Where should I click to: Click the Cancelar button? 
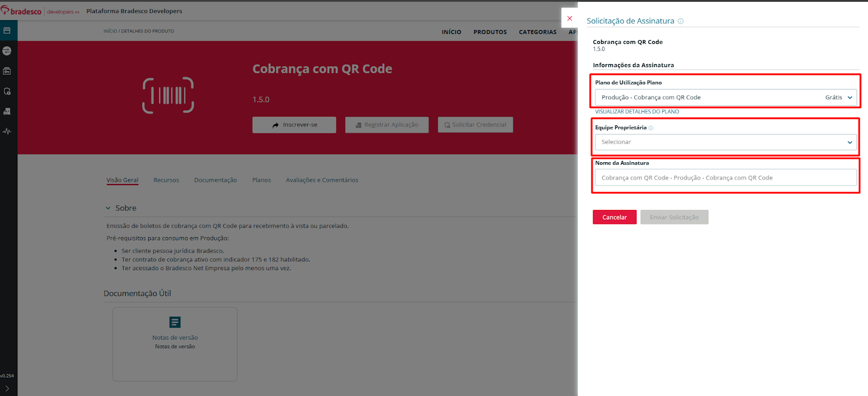tap(615, 217)
